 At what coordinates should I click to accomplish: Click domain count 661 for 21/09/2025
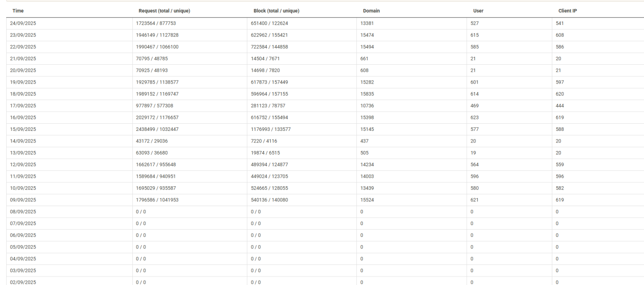point(364,59)
